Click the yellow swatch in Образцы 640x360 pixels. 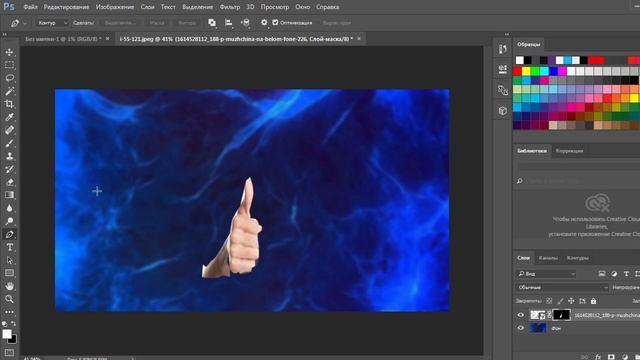[527, 71]
